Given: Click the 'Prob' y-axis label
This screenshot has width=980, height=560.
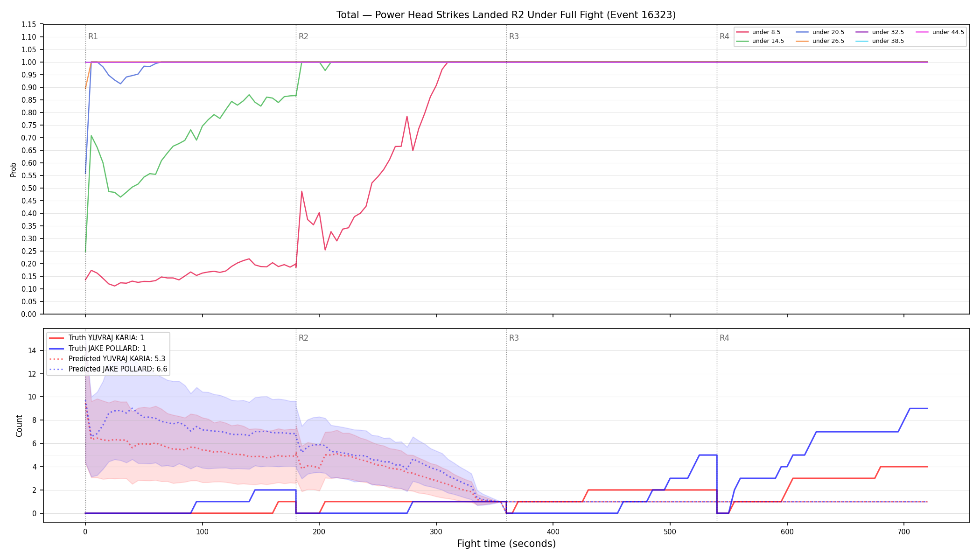Looking at the screenshot, I should tap(14, 169).
